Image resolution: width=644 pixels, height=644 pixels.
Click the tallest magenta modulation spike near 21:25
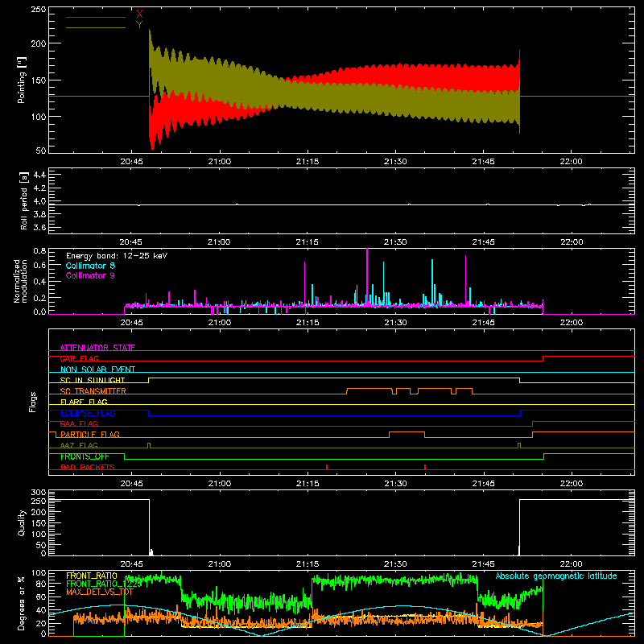(367, 277)
